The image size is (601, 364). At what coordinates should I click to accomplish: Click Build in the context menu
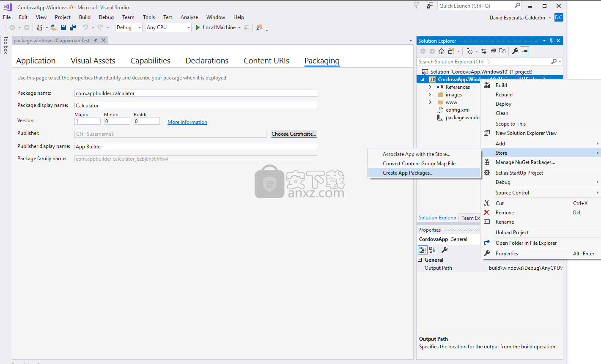tap(541, 85)
